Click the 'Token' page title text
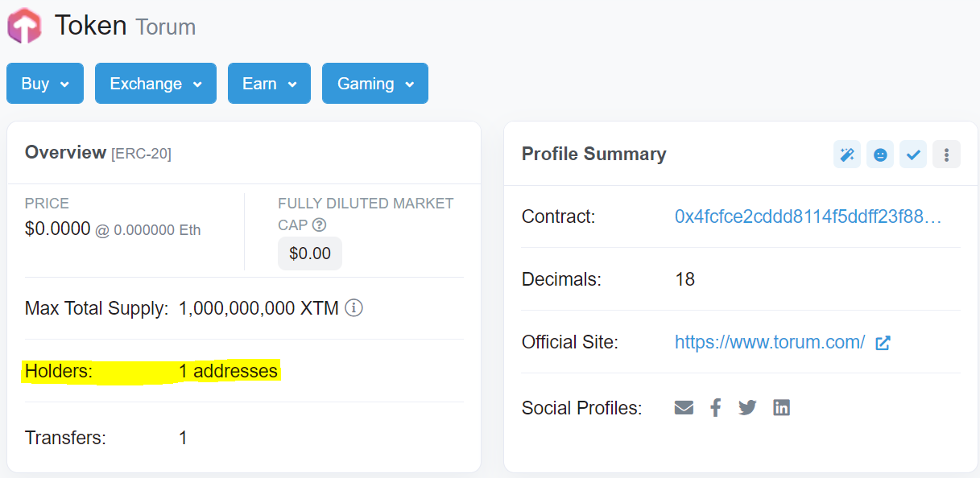 click(91, 25)
